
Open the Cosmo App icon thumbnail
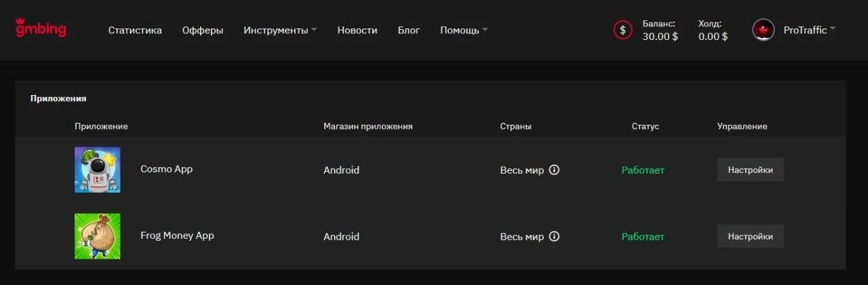pos(98,170)
